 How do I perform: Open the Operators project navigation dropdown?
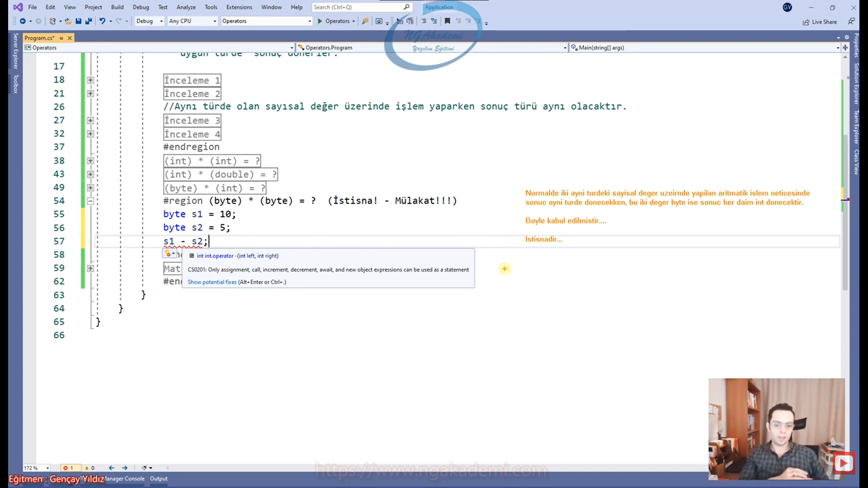click(x=159, y=47)
